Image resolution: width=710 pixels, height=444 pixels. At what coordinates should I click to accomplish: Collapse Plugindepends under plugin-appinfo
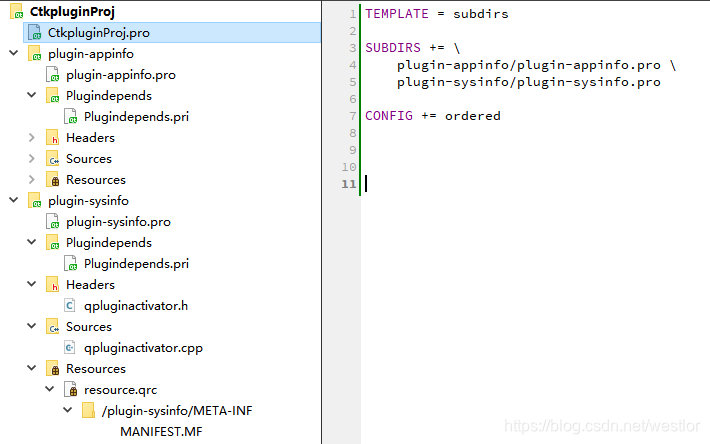tap(32, 95)
